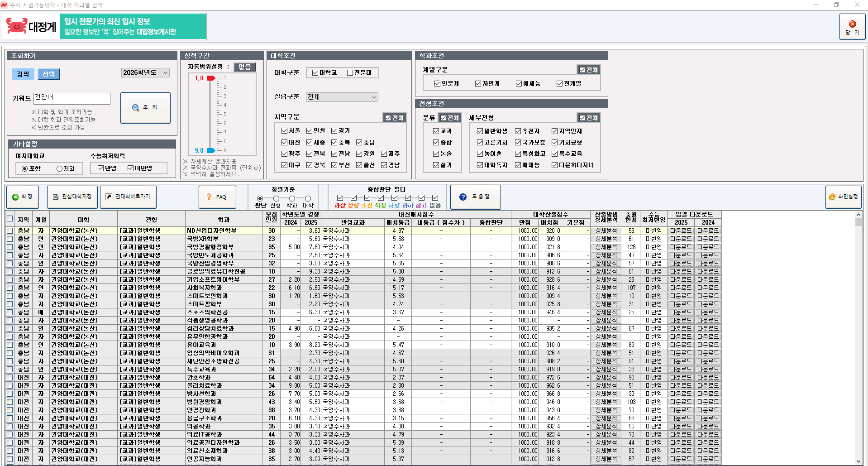Click the red 1.0 upper slider handle
The image size is (868, 466).
(x=210, y=78)
